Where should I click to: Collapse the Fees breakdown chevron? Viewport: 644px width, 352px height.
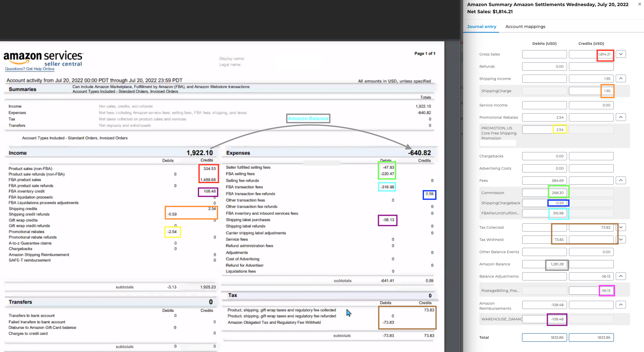621,180
